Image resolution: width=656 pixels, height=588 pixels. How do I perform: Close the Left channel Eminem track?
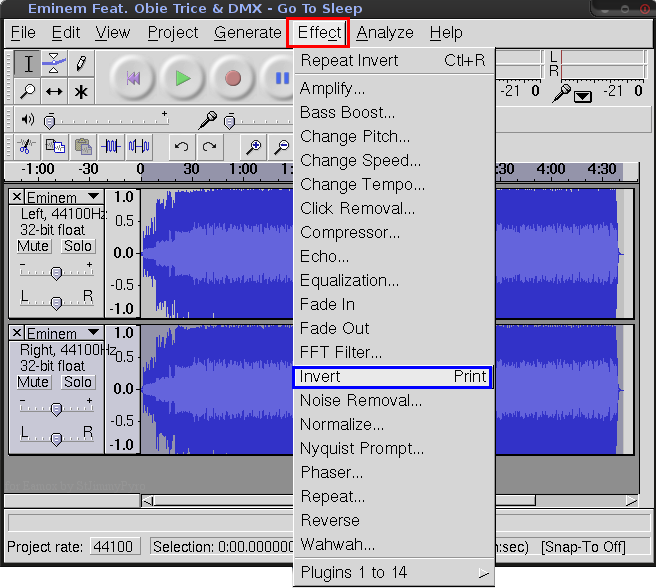pos(17,197)
